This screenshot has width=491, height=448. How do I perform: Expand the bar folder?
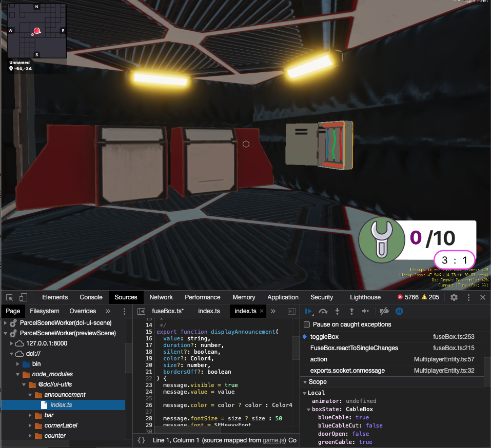click(x=30, y=415)
